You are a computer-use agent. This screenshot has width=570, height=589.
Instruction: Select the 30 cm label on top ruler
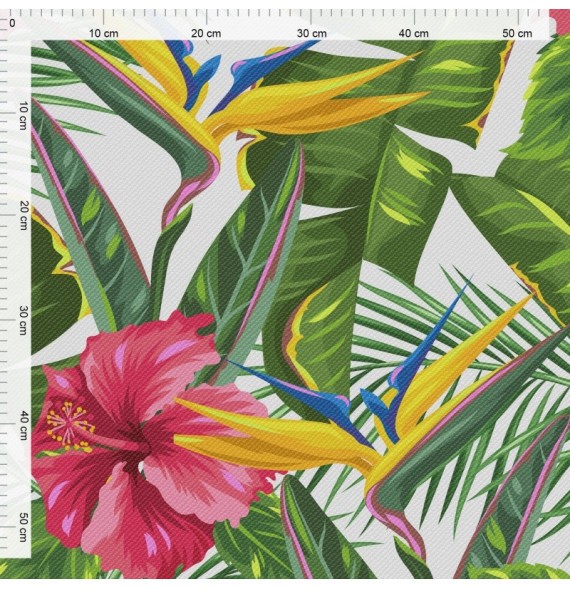click(x=311, y=33)
